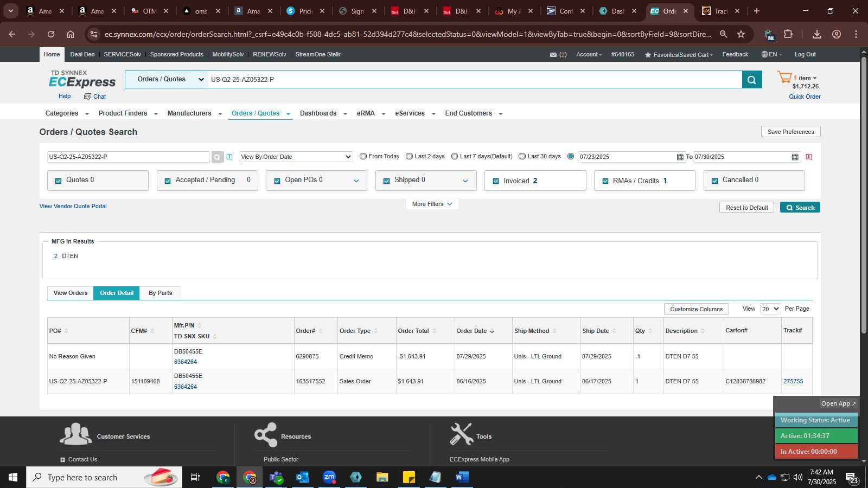Click the Windows taskbar search box
This screenshot has width=868, height=488.
104,477
